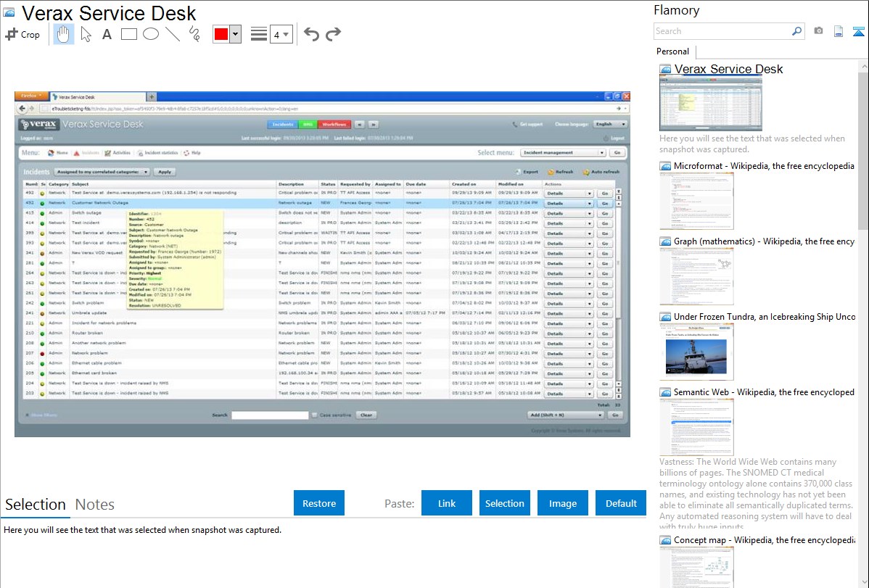Undo the last annotation
Image resolution: width=869 pixels, height=588 pixels.
point(311,34)
